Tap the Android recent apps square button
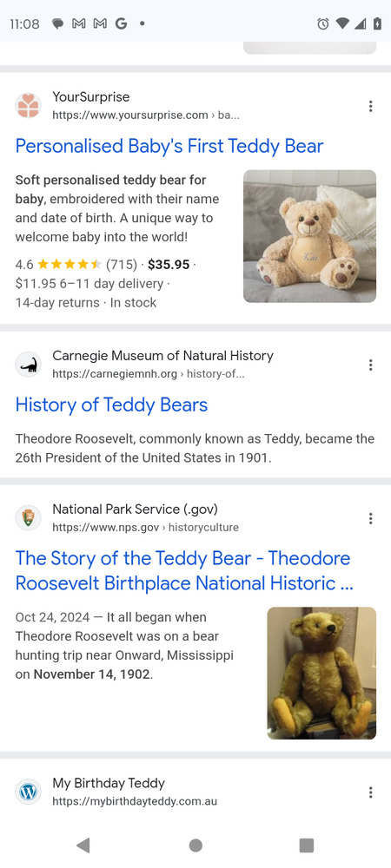Screen dimensions: 391x868 [306, 845]
